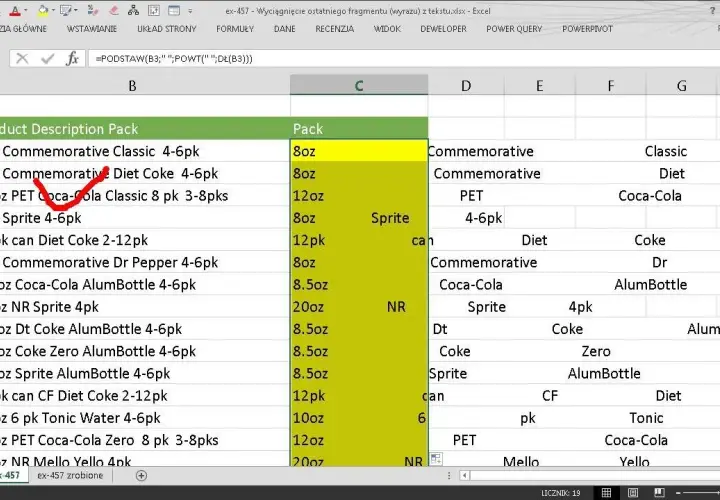Screen dimensions: 720x500
Task: Click the Quick Analysis icon below selection
Action: [x=436, y=458]
